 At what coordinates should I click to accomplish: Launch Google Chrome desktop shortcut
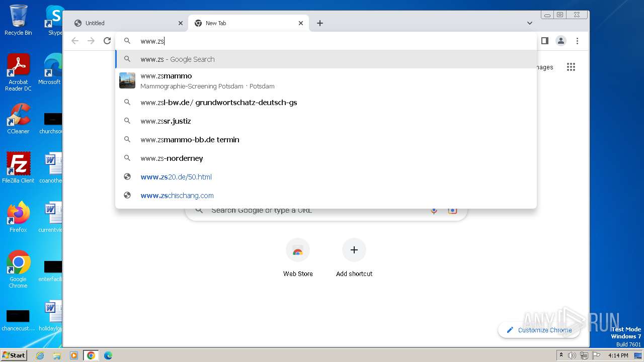(x=18, y=269)
